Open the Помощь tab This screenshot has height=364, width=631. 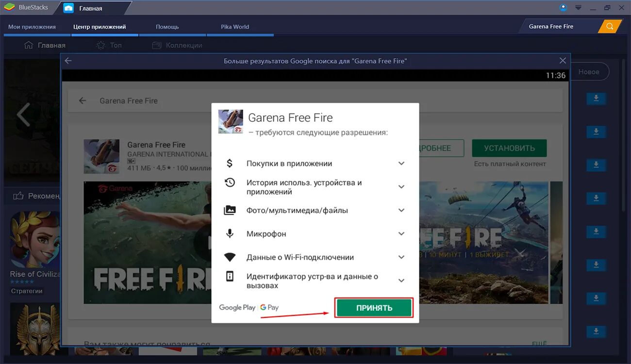[167, 27]
